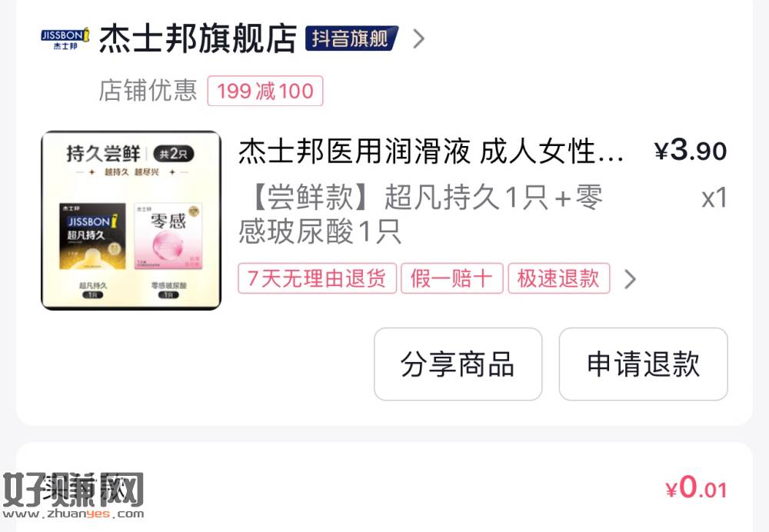This screenshot has height=532, width=769.
Task: Tap the 极速退款 fast refund tag
Action: coord(558,278)
